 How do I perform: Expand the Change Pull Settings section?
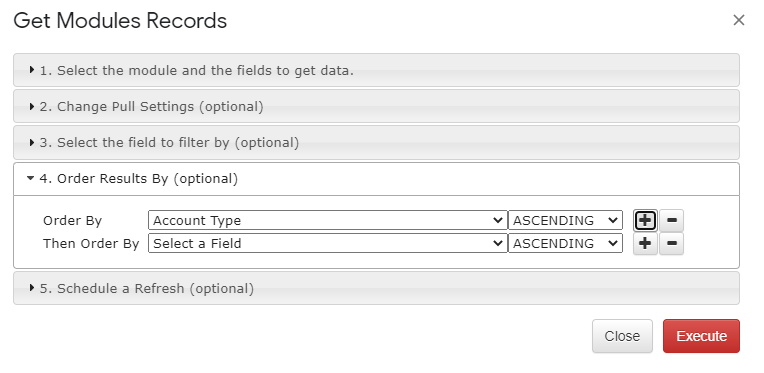[x=376, y=106]
